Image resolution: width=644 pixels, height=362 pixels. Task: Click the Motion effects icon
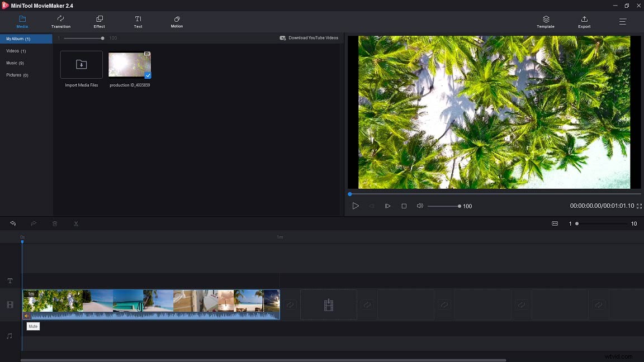click(x=176, y=22)
